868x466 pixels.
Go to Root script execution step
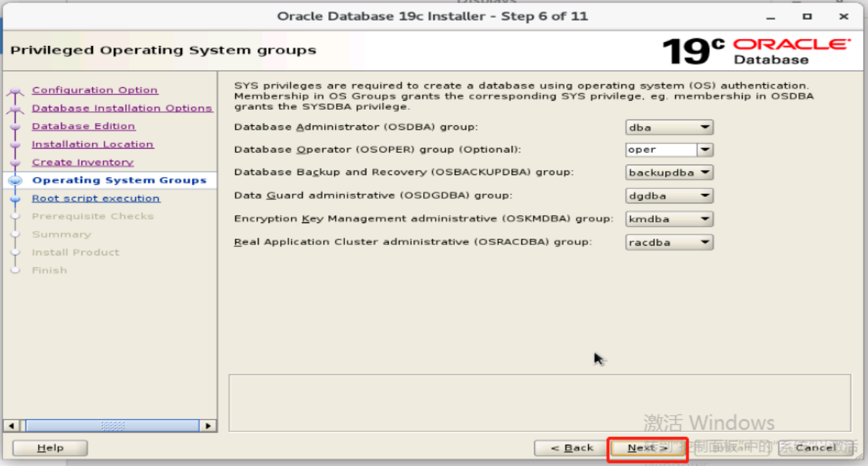(x=96, y=198)
